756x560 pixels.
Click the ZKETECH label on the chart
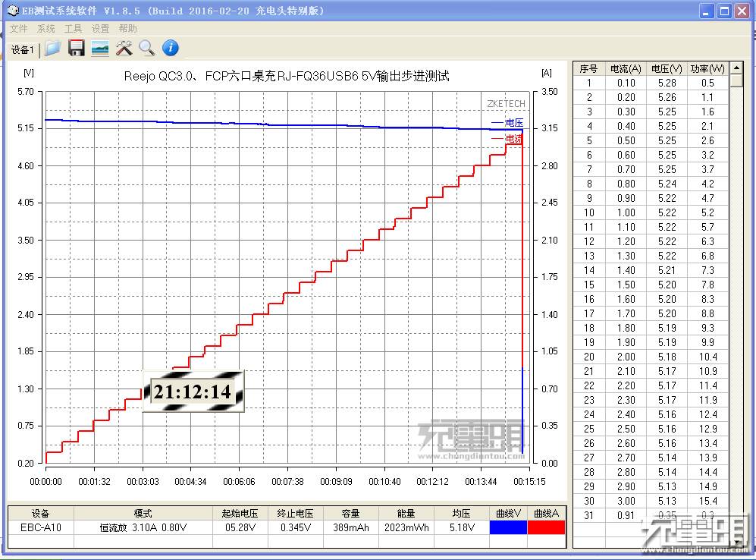506,104
